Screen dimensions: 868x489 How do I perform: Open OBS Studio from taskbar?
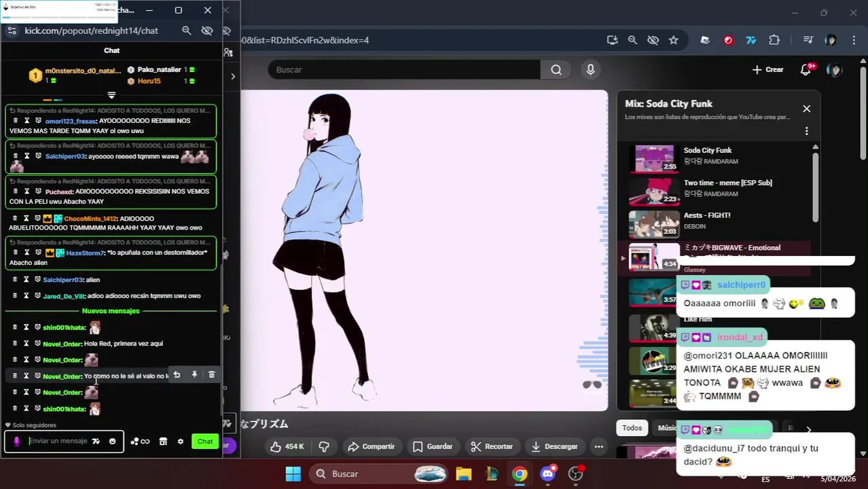tap(576, 473)
